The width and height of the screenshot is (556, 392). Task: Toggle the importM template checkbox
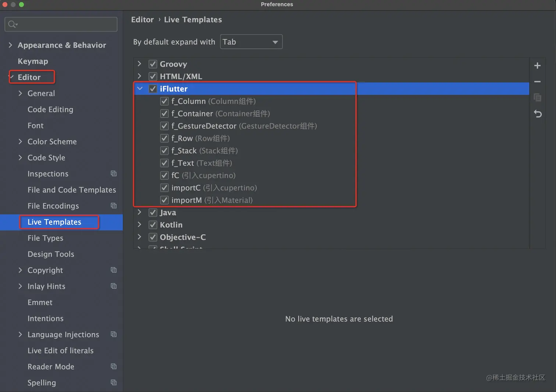164,200
